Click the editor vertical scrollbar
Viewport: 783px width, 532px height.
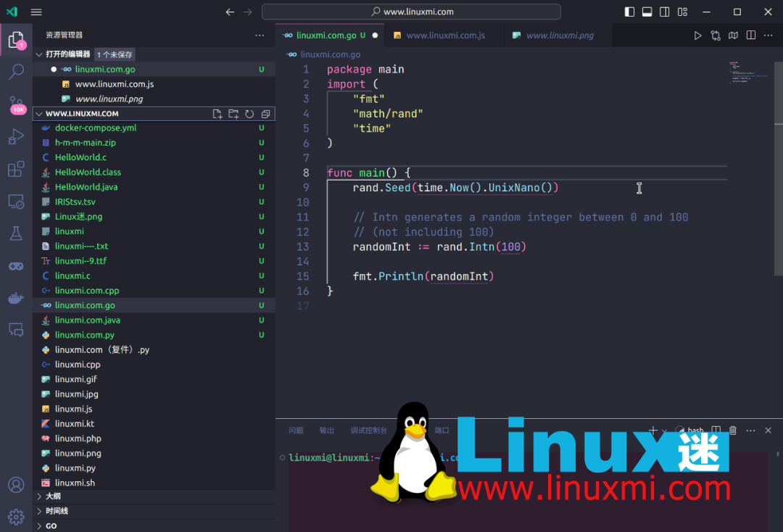[779, 168]
